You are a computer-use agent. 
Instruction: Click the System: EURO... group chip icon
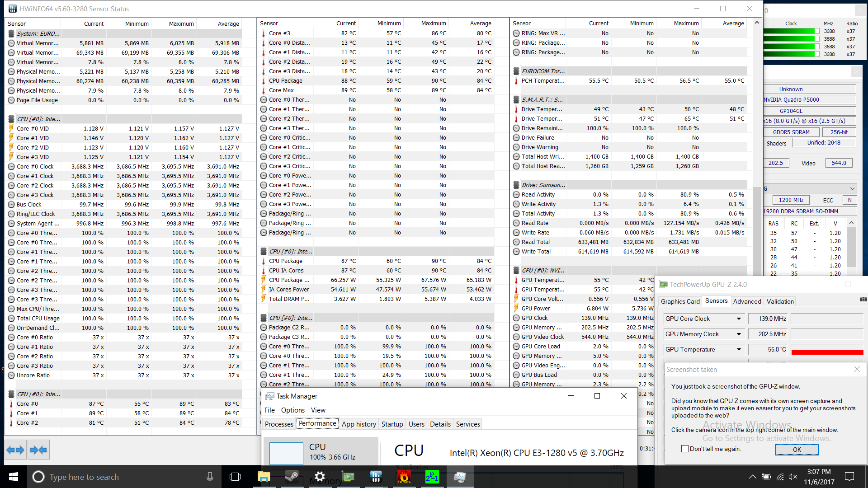click(11, 33)
